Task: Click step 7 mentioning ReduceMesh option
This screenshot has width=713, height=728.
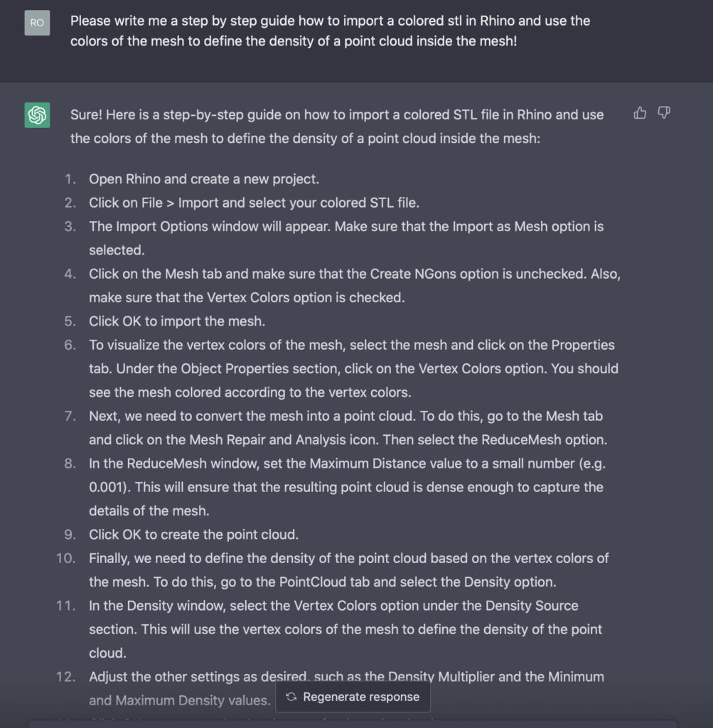Action: (348, 427)
